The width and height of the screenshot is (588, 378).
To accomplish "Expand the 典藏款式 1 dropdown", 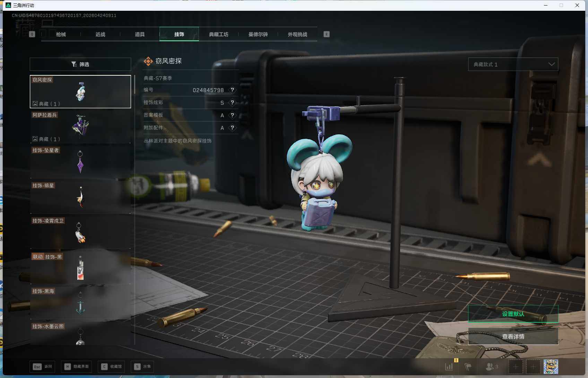I will tap(513, 64).
